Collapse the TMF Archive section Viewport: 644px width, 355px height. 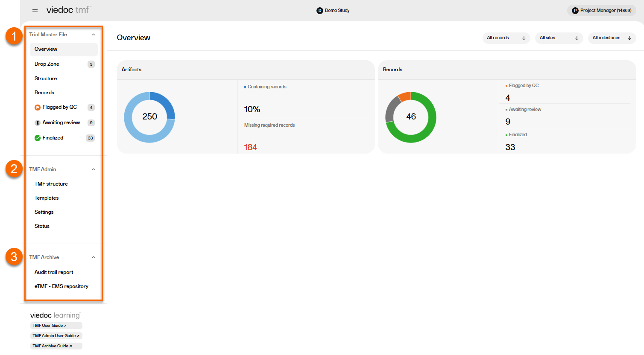coord(94,257)
